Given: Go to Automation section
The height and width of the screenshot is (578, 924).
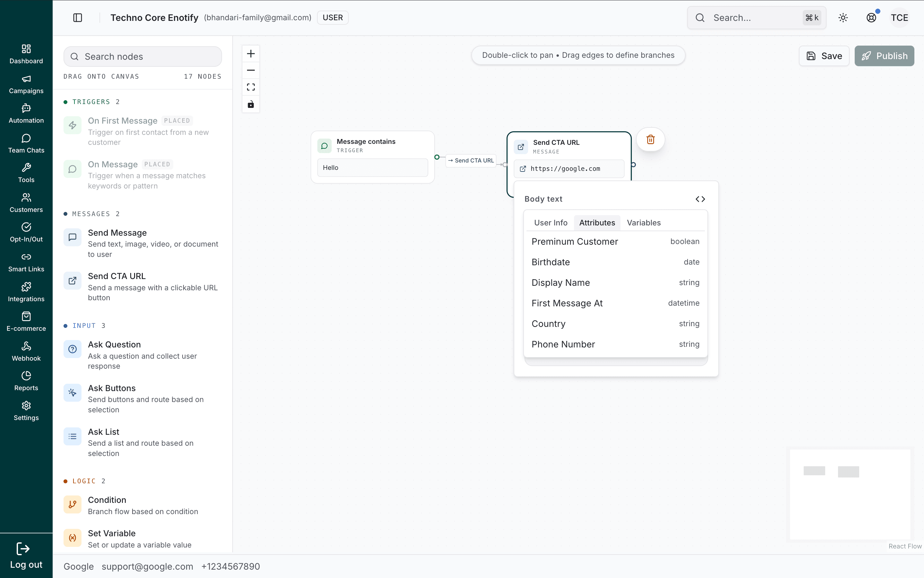Looking at the screenshot, I should (x=26, y=114).
